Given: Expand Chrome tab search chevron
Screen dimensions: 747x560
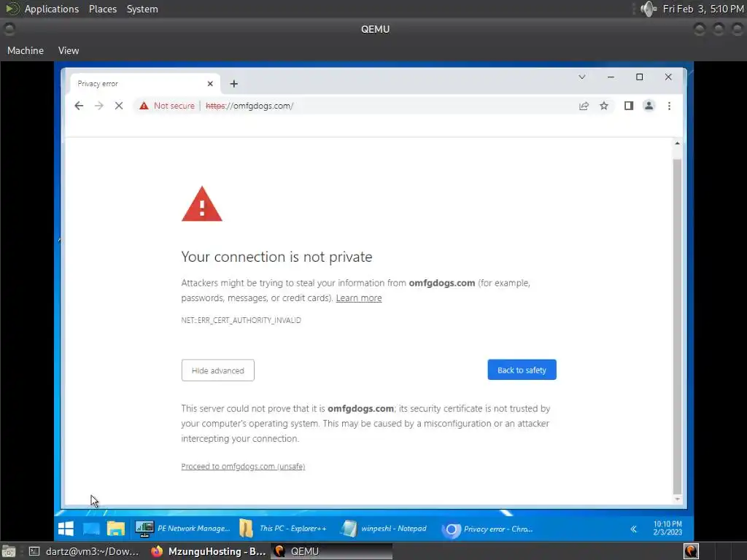Looking at the screenshot, I should (582, 77).
